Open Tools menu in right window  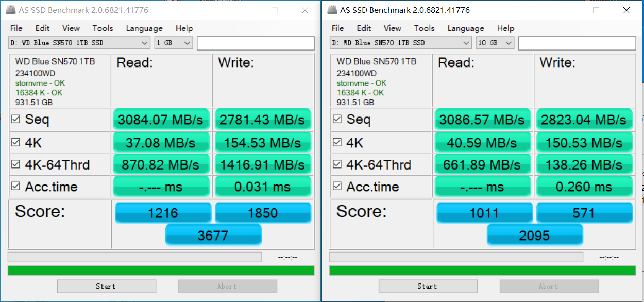click(x=424, y=28)
